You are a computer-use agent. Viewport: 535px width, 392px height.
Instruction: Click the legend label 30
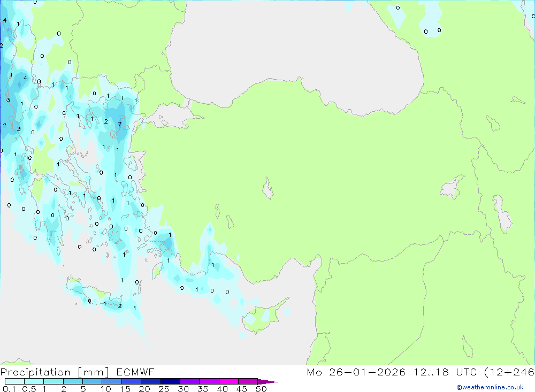[x=183, y=389]
